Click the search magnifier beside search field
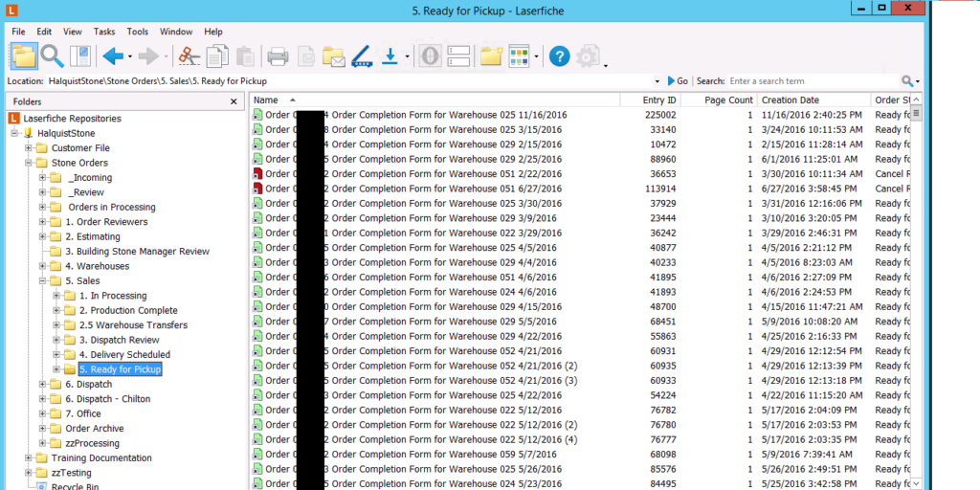Screen dimensions: 980x490 click(x=907, y=81)
